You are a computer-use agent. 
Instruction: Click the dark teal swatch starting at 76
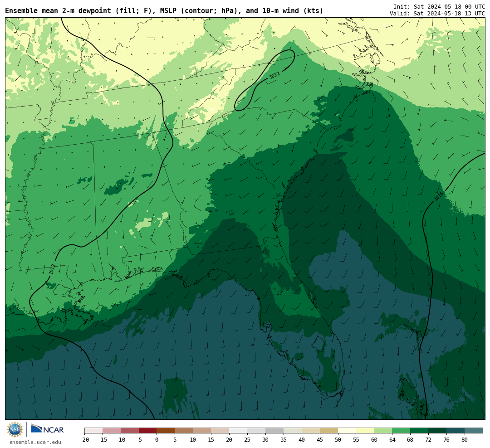pyautogui.click(x=456, y=431)
